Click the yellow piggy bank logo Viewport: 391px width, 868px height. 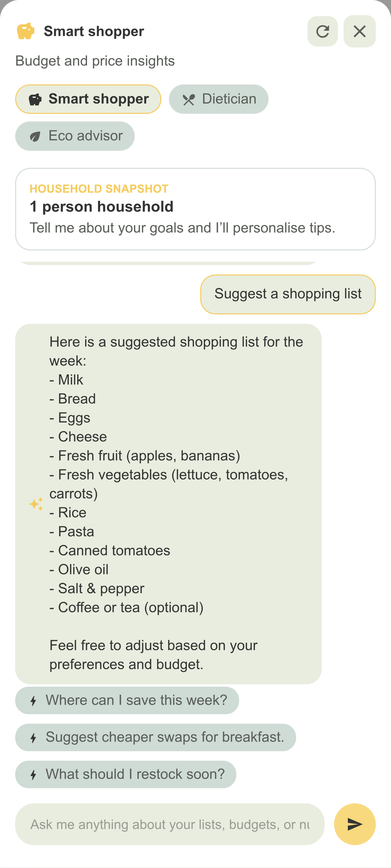25,31
